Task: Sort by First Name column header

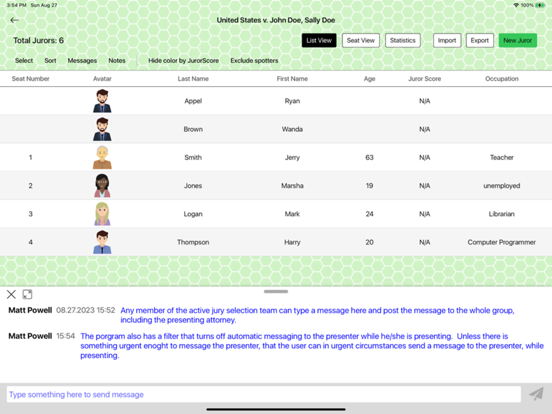Action: [292, 79]
